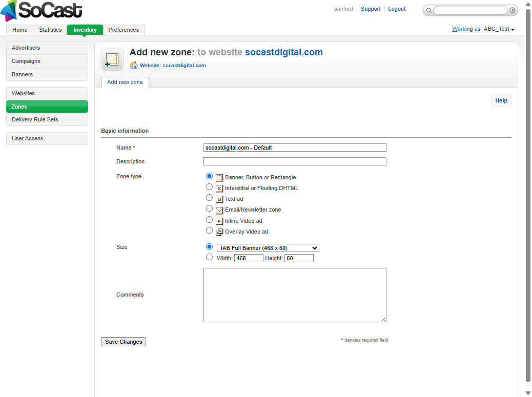
Task: Open User Access in the sidebar
Action: pos(47,138)
